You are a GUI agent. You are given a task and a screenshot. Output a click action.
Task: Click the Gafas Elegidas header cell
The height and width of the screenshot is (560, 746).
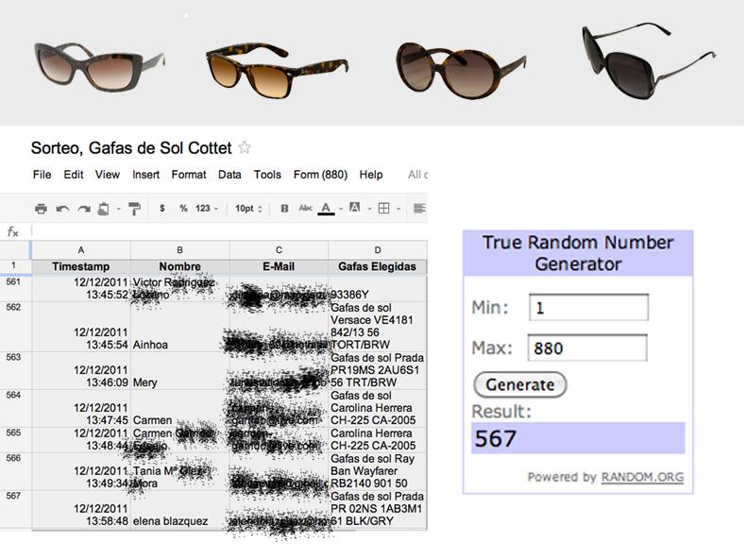pyautogui.click(x=378, y=266)
